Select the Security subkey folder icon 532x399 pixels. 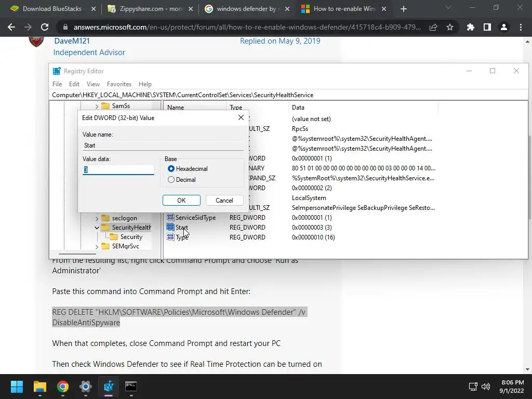(114, 237)
